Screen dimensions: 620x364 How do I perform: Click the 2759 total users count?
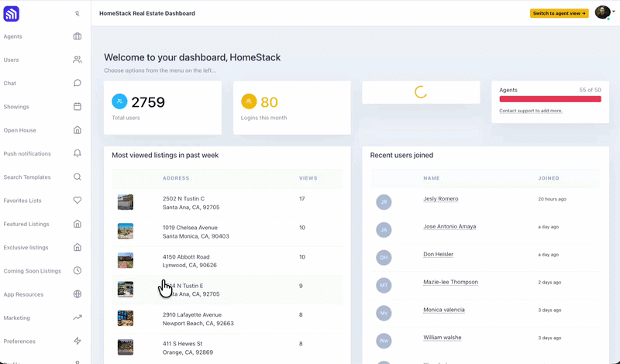[148, 102]
